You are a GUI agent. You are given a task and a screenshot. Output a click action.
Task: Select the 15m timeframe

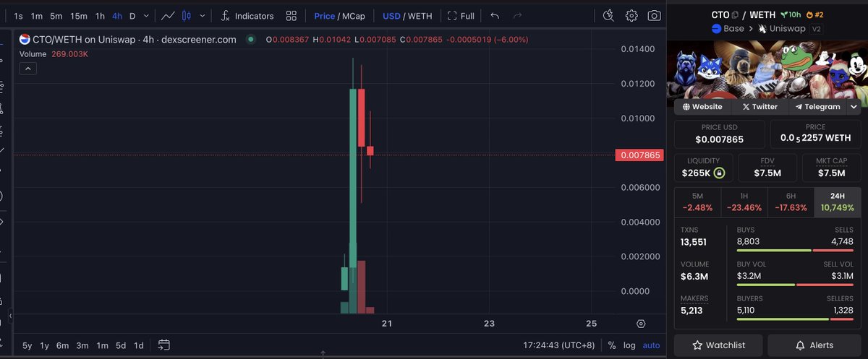pos(78,16)
